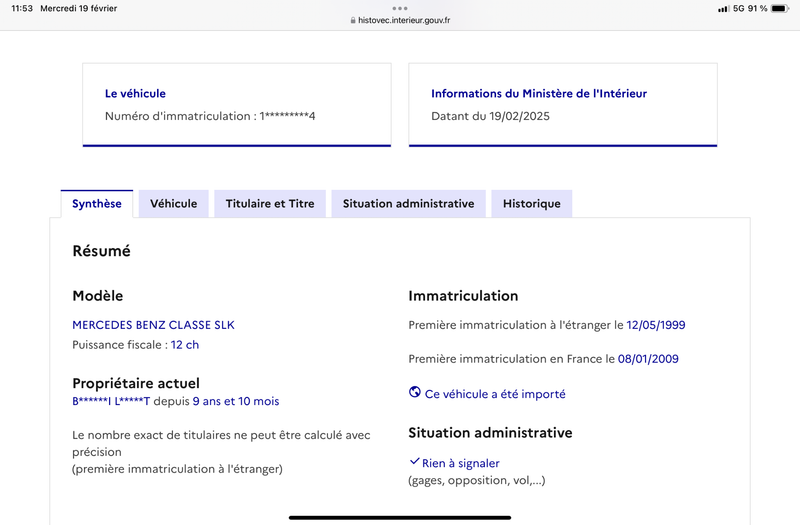Click the Propriétaire actuel heading

136,383
